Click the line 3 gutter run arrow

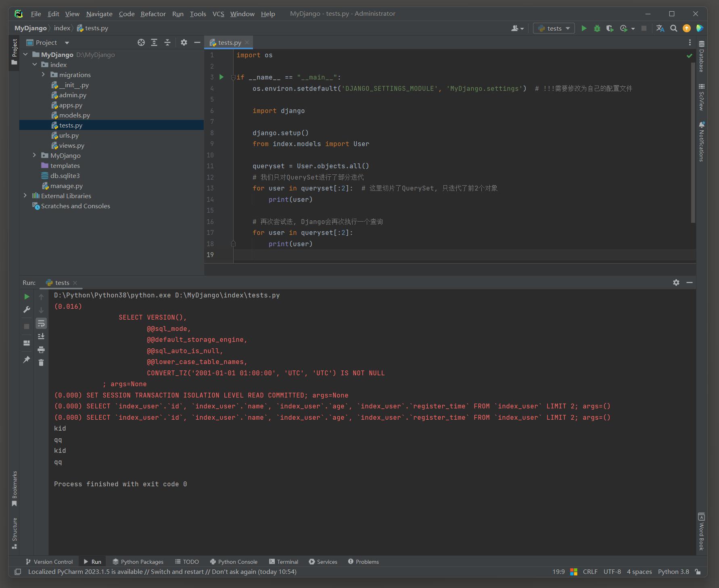(221, 77)
